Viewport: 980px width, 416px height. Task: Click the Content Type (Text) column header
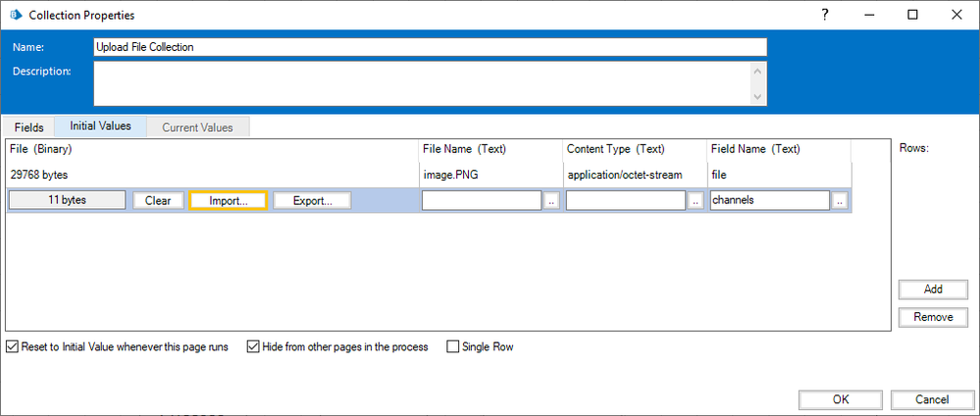tap(635, 149)
